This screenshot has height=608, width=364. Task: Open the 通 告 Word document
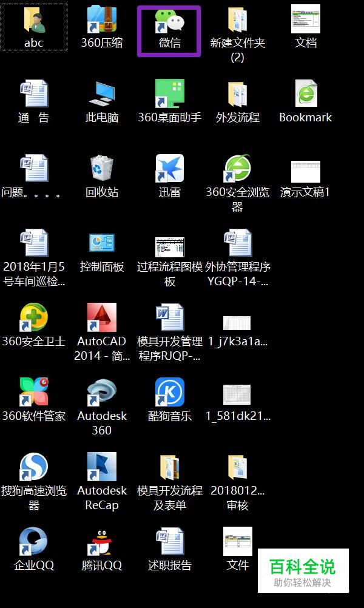pyautogui.click(x=34, y=93)
